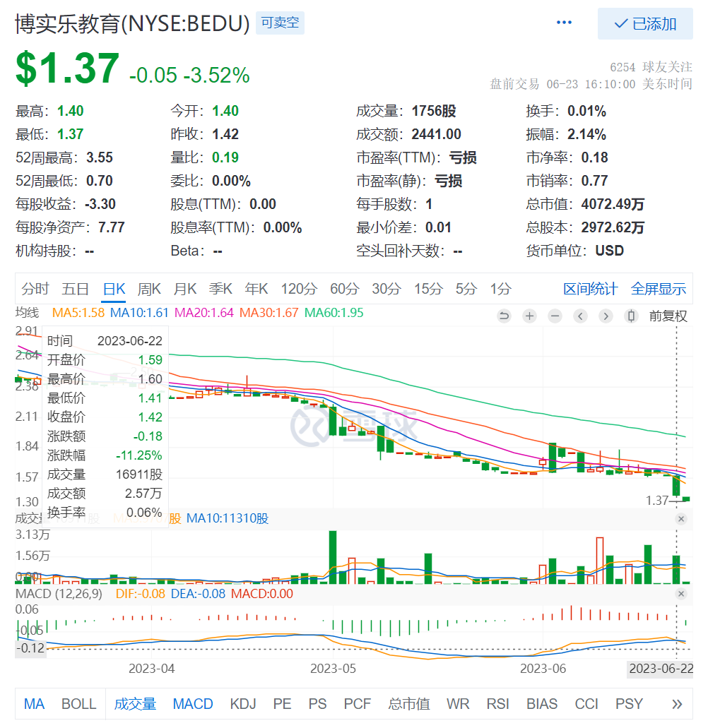
Task: Open the three-dot more options menu
Action: pos(564,23)
